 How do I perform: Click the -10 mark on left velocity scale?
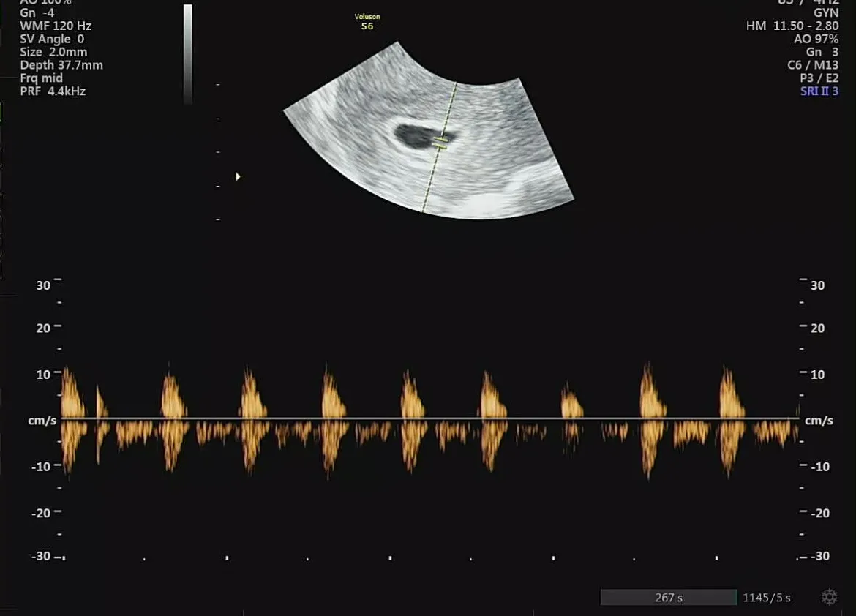40,467
